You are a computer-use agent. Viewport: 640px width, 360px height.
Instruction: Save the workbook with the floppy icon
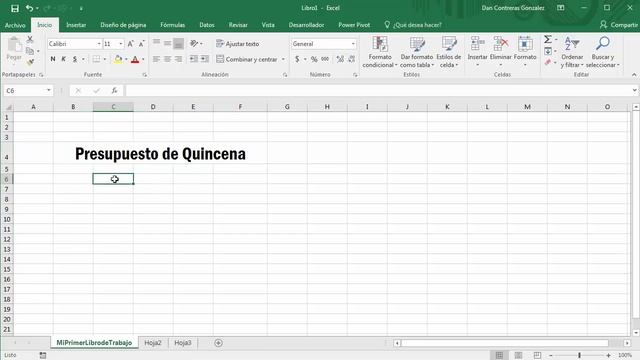pos(15,8)
